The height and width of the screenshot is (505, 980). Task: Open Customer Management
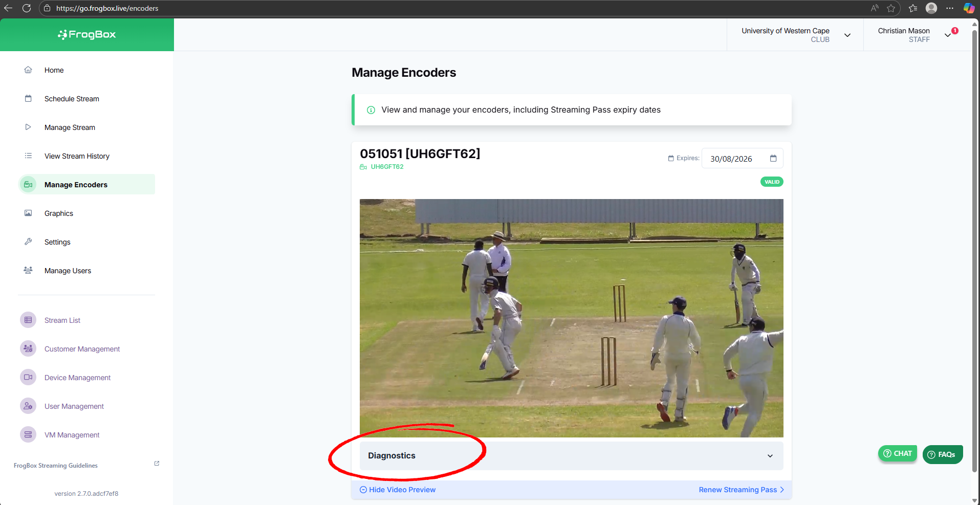click(x=82, y=349)
